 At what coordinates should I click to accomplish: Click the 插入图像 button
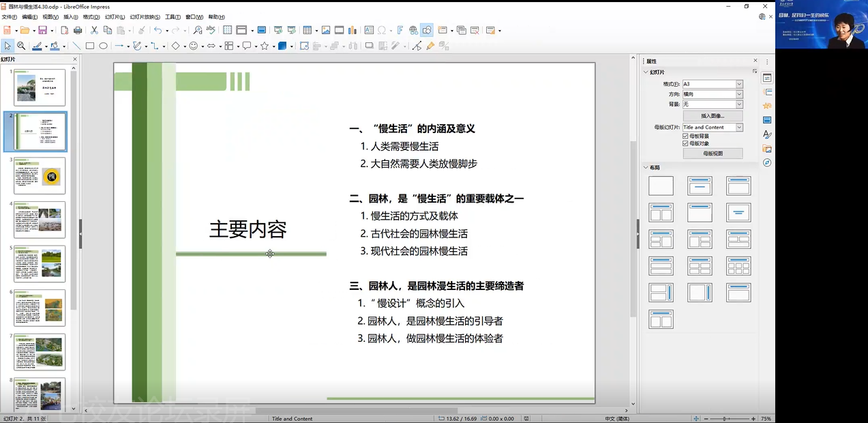(713, 116)
